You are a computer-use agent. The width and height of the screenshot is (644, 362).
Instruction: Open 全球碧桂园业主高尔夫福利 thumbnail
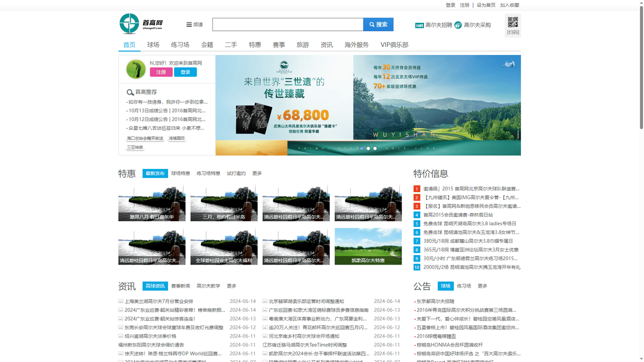point(224,247)
